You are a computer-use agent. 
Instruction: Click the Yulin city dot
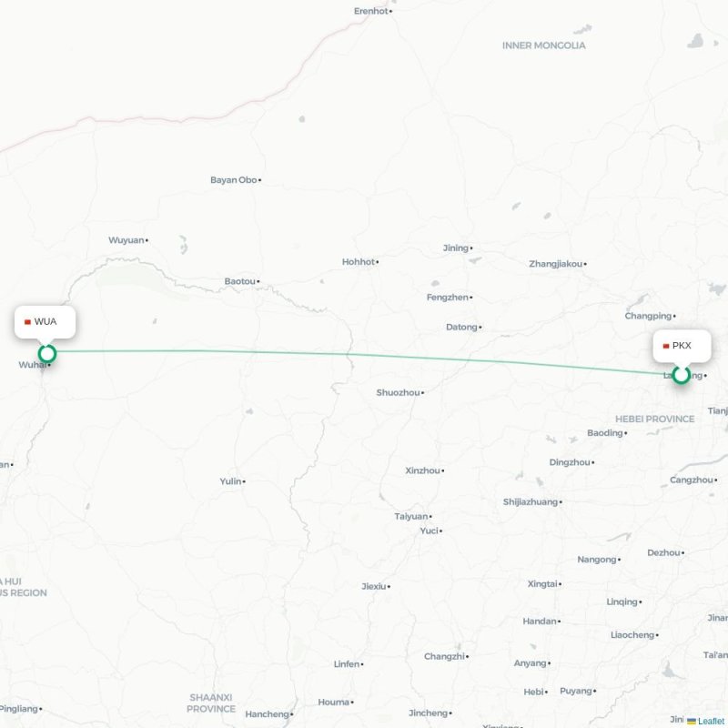coord(244,481)
